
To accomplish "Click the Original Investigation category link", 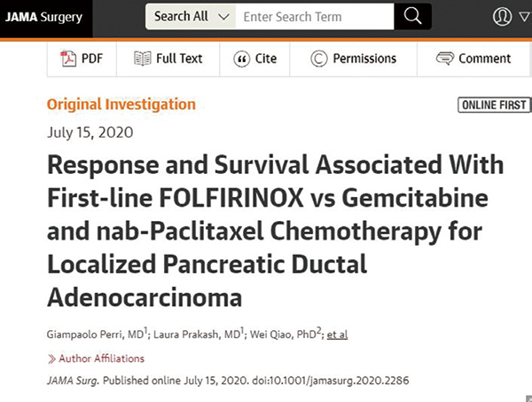I will pyautogui.click(x=121, y=104).
